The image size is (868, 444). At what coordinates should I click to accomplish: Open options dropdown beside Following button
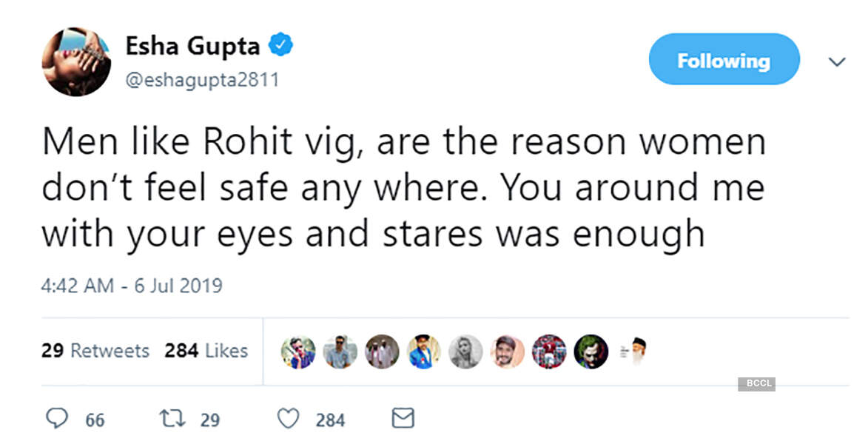click(x=837, y=61)
